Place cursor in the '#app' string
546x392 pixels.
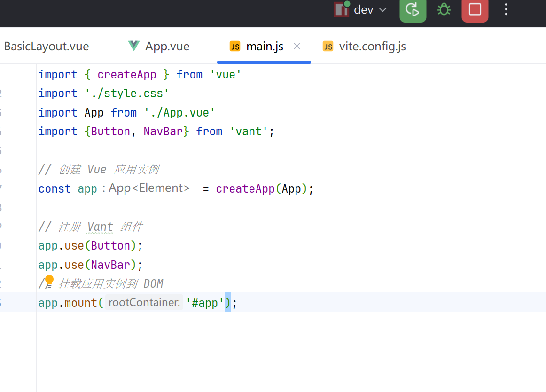(x=205, y=303)
